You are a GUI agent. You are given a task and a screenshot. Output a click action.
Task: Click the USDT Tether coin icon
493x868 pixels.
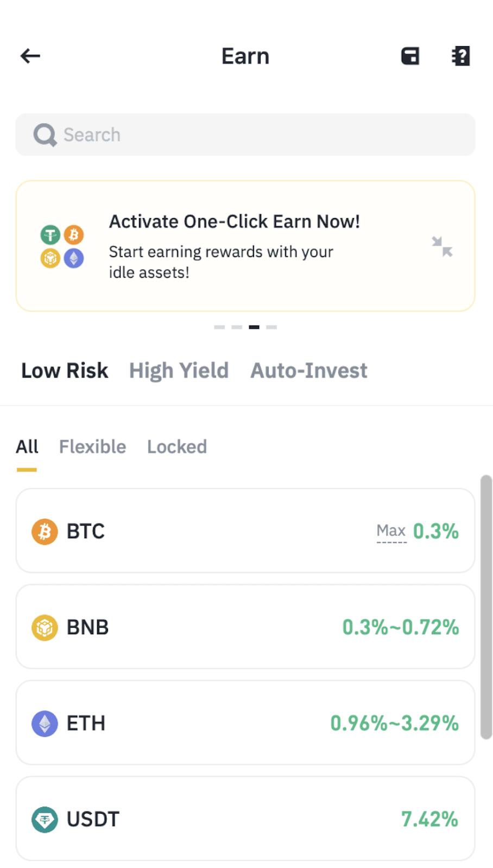[45, 820]
